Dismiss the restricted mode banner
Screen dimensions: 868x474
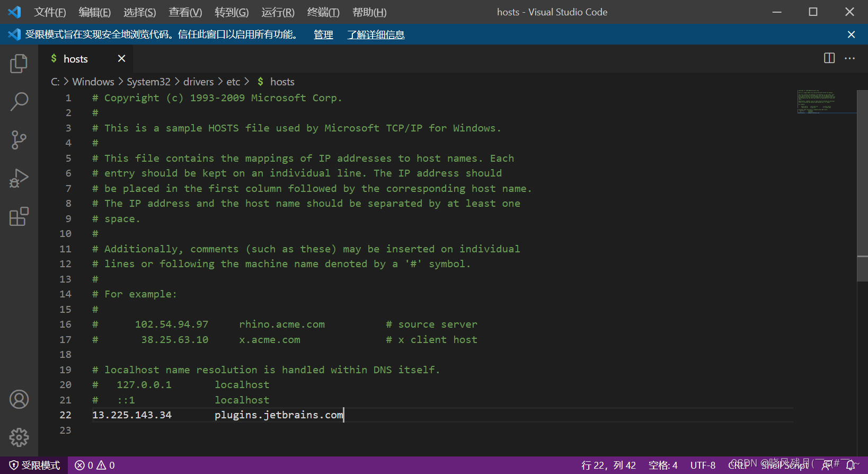point(851,34)
